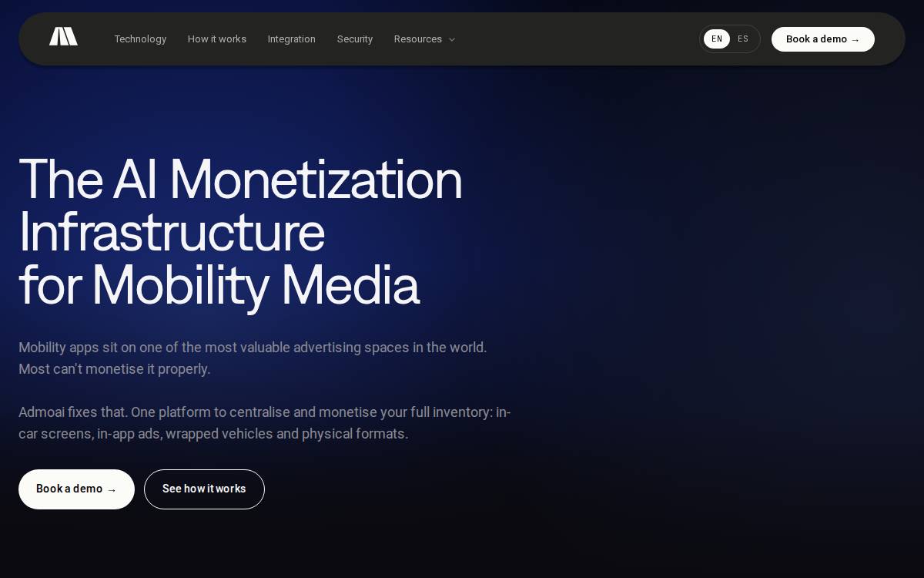Viewport: 924px width, 578px height.
Task: Click the paragraph starting "Admoai fixes that"
Action: [265, 423]
